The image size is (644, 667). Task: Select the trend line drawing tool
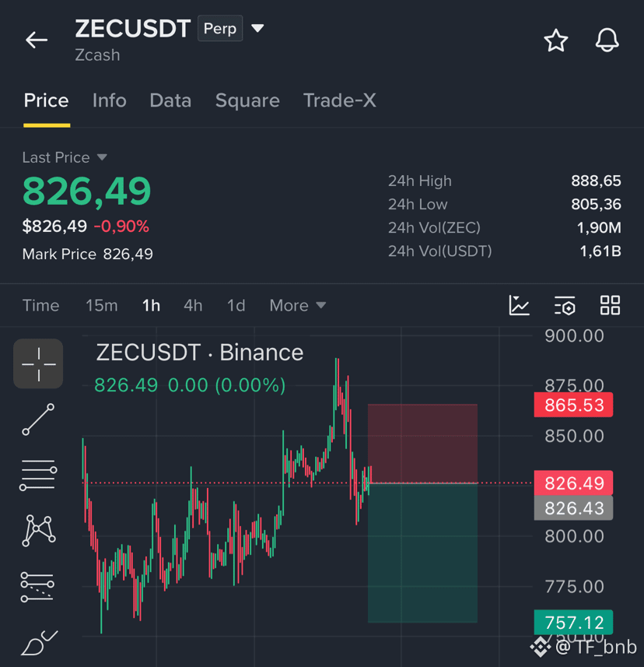[x=38, y=420]
